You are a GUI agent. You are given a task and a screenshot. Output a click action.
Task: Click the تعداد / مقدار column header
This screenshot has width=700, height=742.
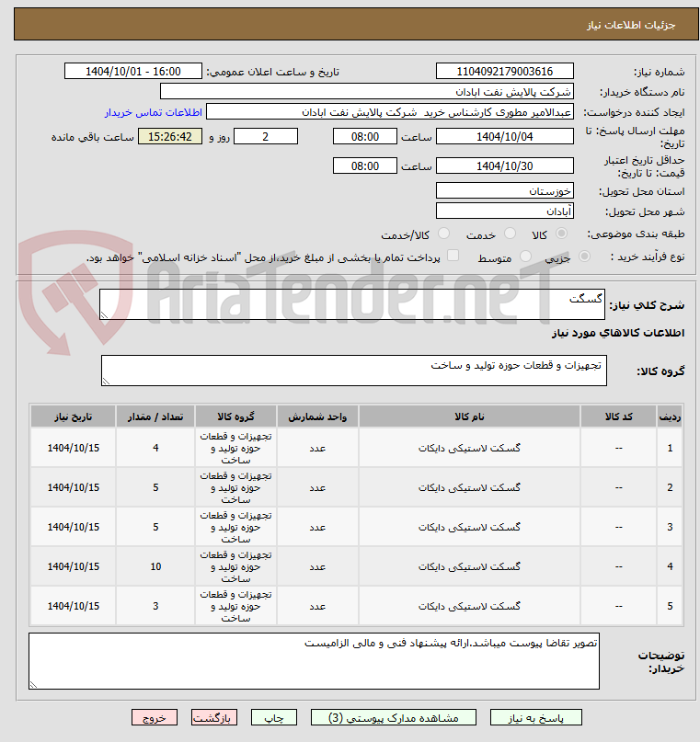[155, 417]
